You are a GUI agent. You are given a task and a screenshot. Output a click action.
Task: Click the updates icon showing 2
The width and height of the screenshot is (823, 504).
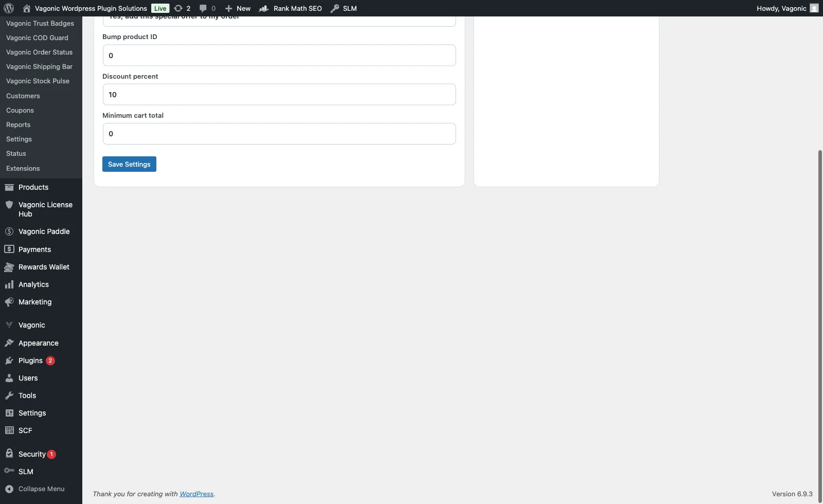pos(178,8)
